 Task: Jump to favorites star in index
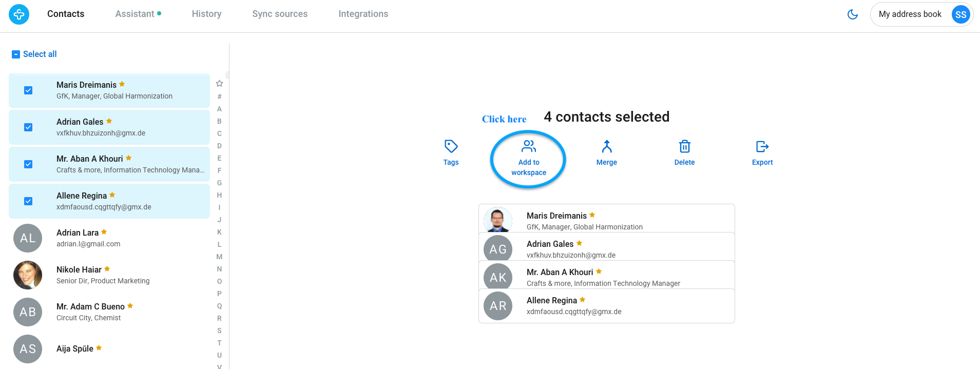pos(219,84)
